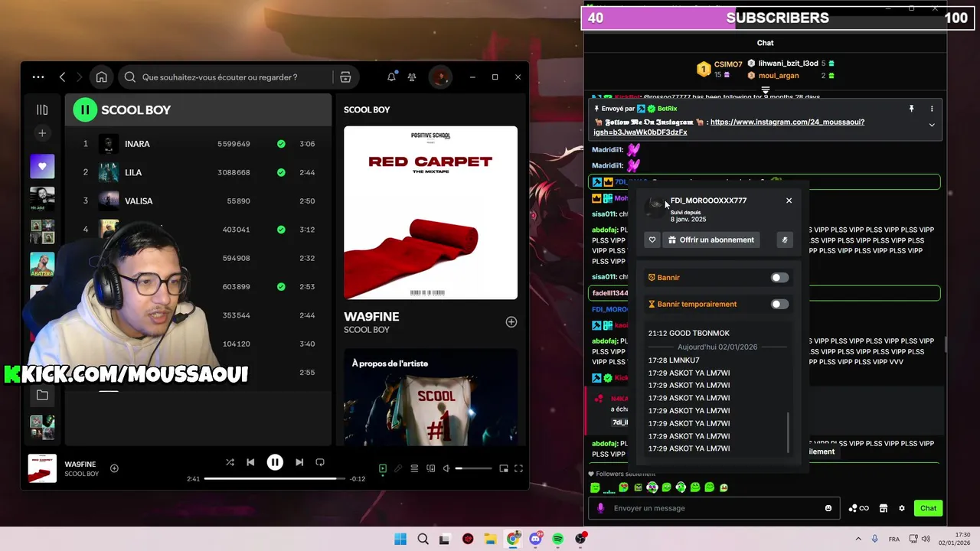The image size is (980, 551).
Task: Open connect to a device
Action: 430,468
